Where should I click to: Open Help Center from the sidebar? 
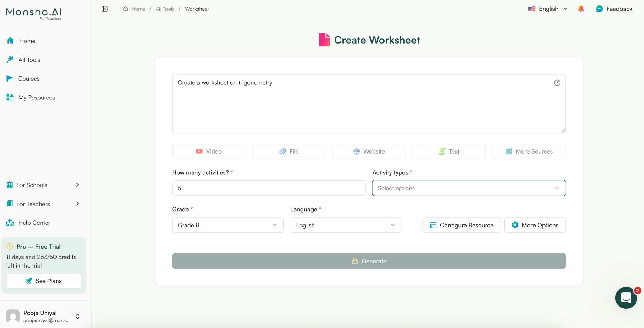(x=34, y=222)
